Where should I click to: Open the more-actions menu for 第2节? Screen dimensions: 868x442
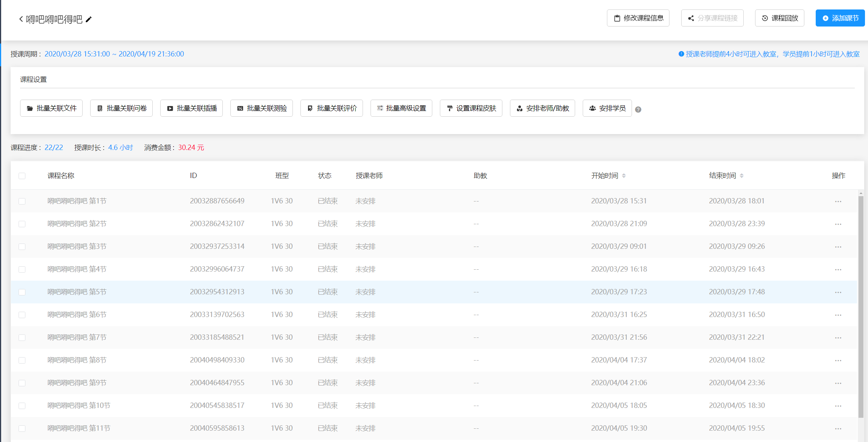click(838, 224)
